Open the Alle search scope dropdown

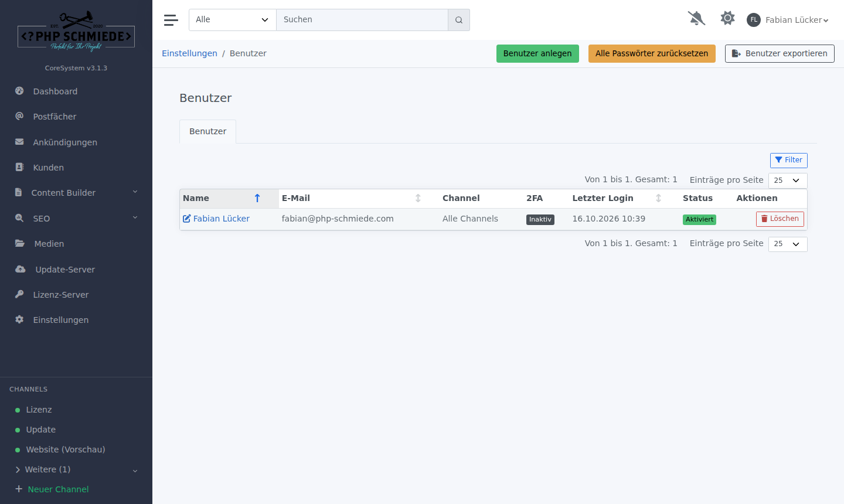coord(233,20)
